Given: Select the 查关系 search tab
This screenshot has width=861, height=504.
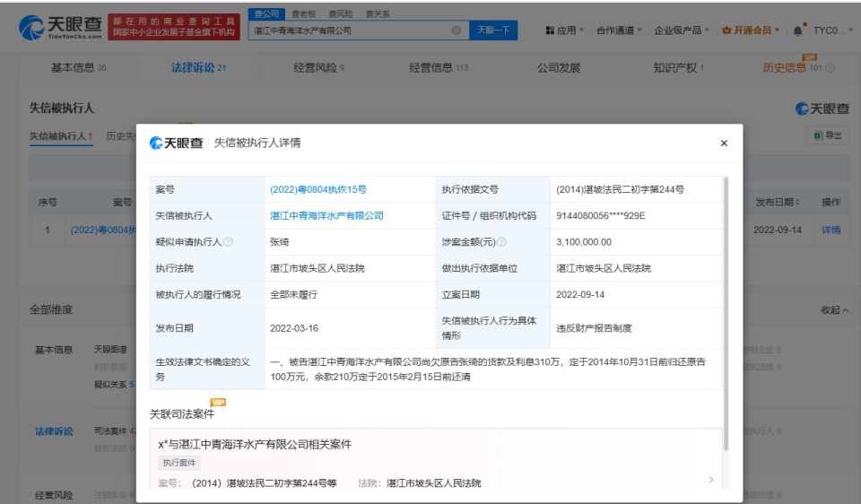Looking at the screenshot, I should click(378, 13).
